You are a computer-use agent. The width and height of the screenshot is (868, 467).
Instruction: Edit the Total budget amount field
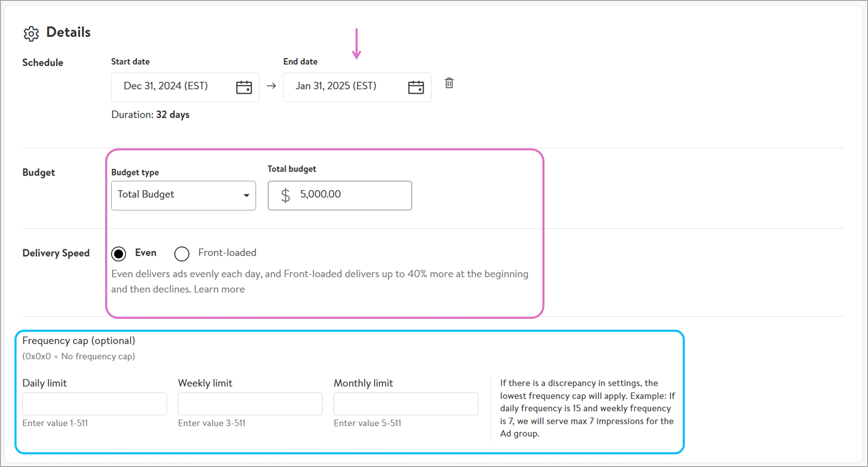pos(350,195)
